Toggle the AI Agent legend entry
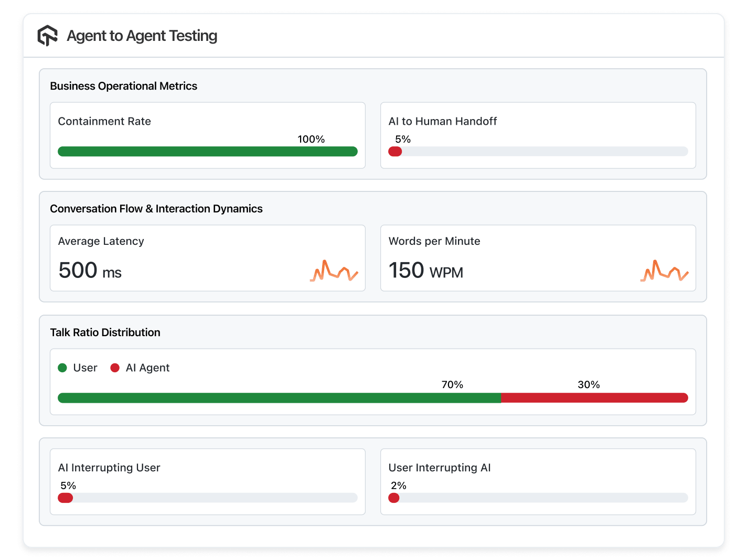 140,368
